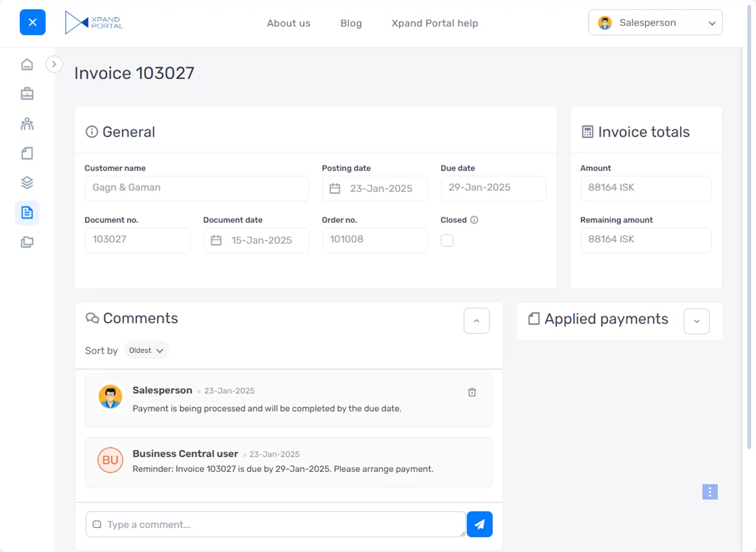This screenshot has height=552, width=756.
Task: Click the blue X close menu button
Action: point(33,23)
